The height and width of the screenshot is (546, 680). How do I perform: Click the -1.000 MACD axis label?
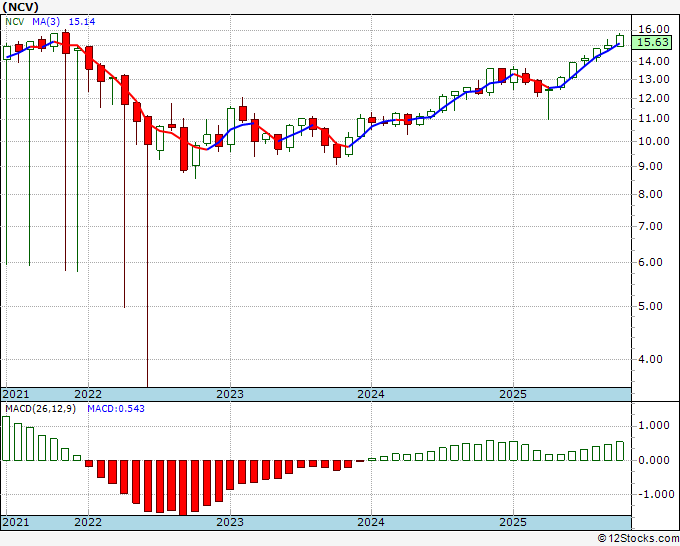click(655, 494)
